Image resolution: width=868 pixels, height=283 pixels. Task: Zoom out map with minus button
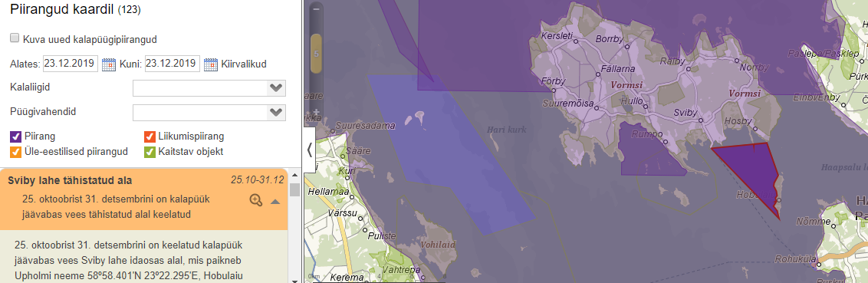(x=316, y=9)
